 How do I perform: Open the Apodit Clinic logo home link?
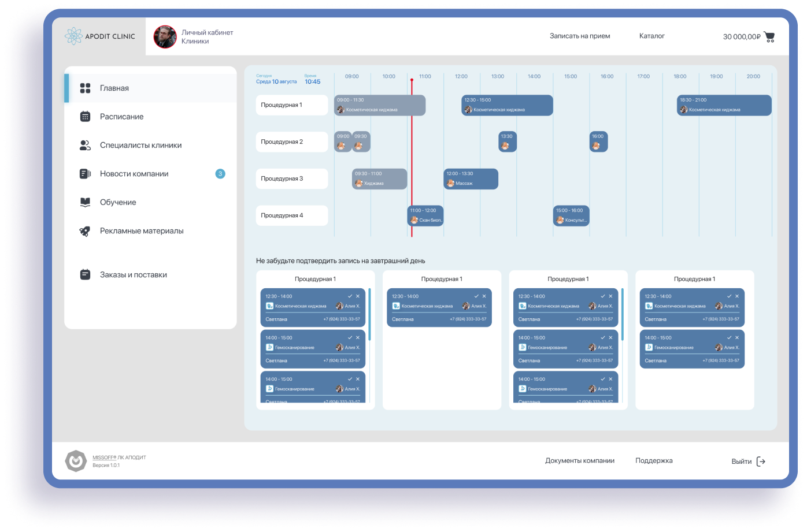(x=100, y=36)
